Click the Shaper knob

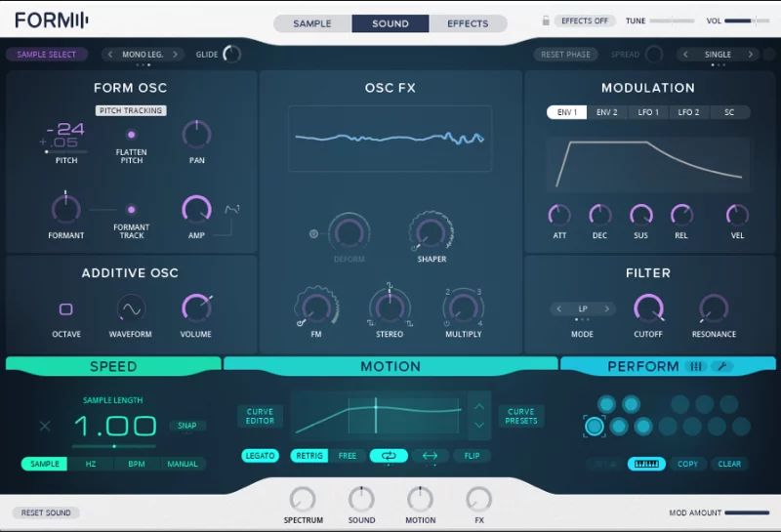432,232
